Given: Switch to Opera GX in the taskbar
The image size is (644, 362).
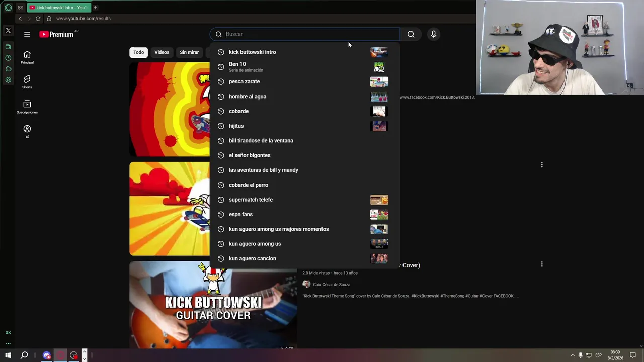Looking at the screenshot, I should click(60, 355).
